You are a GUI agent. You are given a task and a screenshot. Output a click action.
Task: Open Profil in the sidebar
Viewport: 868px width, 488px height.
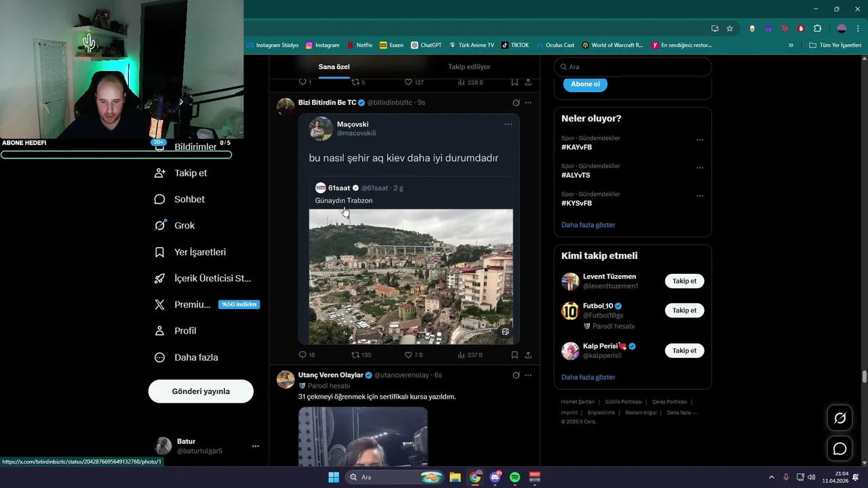175,331
